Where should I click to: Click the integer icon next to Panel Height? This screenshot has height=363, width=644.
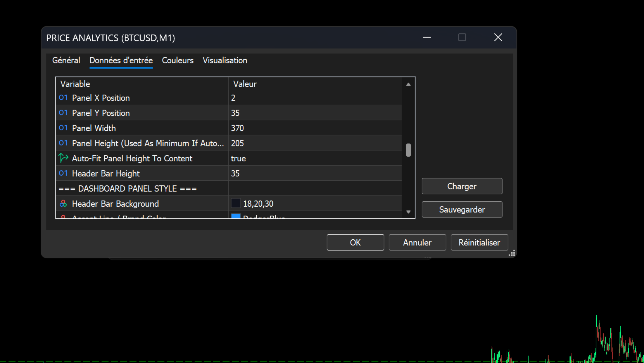(63, 143)
